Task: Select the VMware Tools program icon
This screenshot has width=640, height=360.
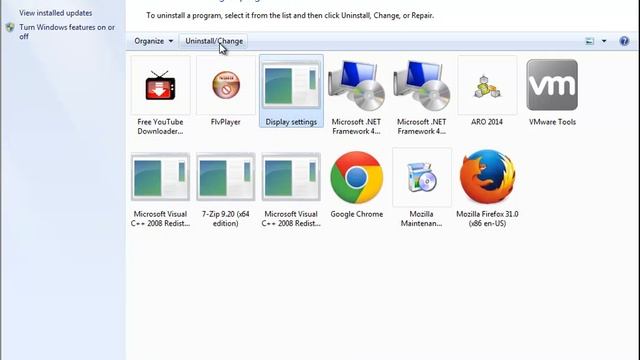Action: [552, 85]
